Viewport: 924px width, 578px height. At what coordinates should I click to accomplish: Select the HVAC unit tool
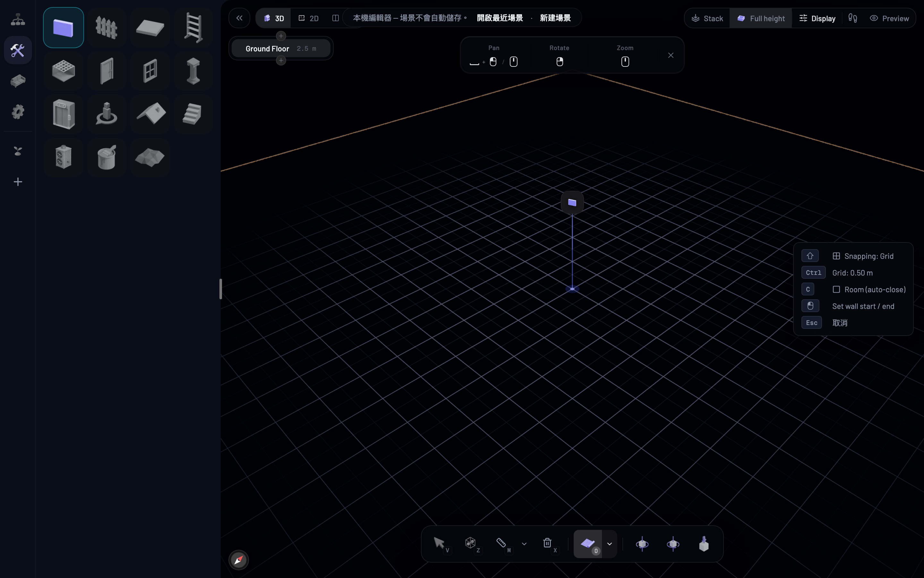click(x=64, y=157)
